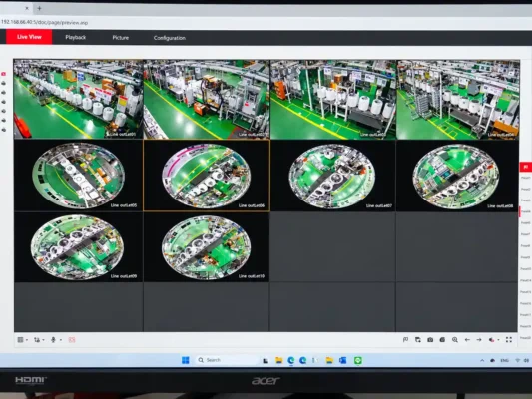Select the Line outLet08 fisheye feed
Image resolution: width=532 pixels, height=399 pixels.
tap(457, 177)
